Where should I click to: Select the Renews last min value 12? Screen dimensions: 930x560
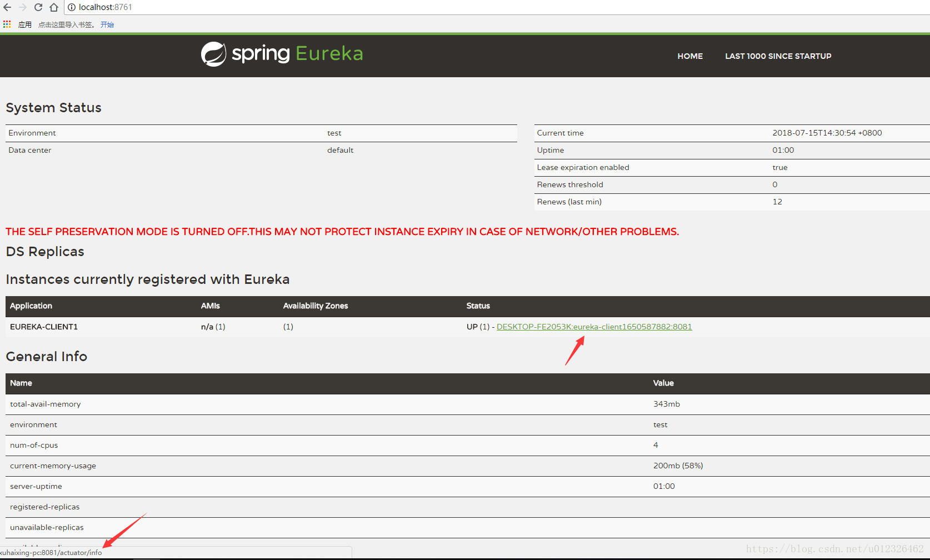[777, 202]
